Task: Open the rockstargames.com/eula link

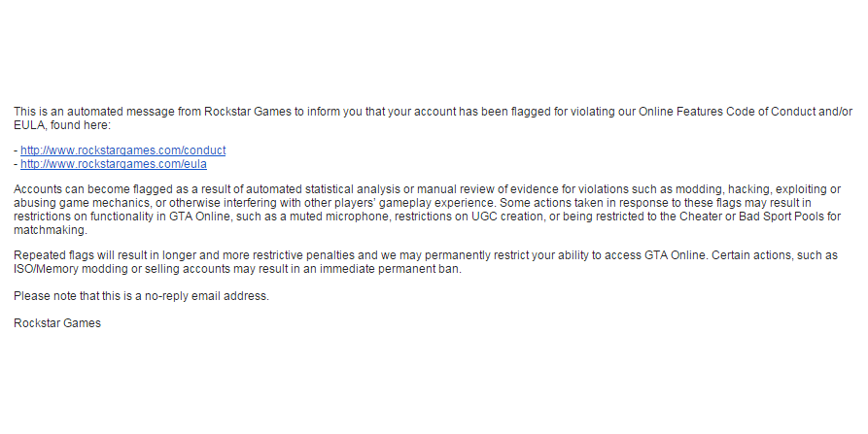Action: coord(114,164)
